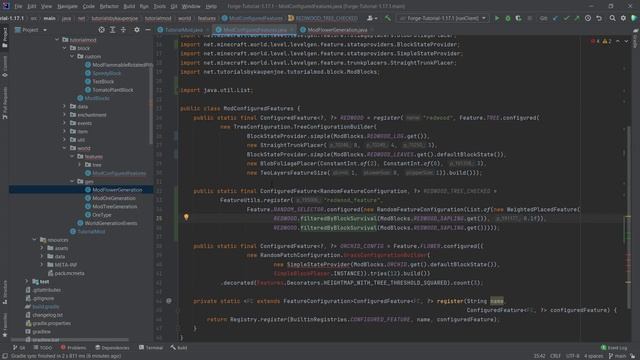Open the TODO tool window
The width and height of the screenshot is (640, 360).
click(43, 348)
